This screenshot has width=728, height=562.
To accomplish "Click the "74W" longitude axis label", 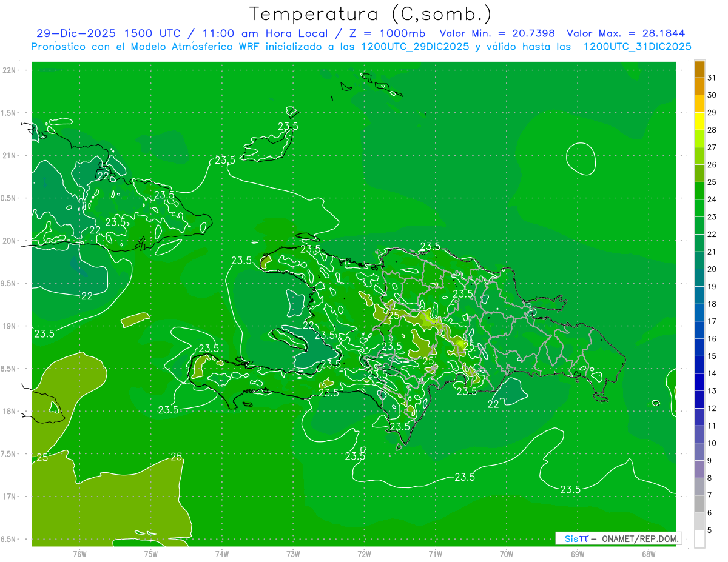I will point(221,554).
